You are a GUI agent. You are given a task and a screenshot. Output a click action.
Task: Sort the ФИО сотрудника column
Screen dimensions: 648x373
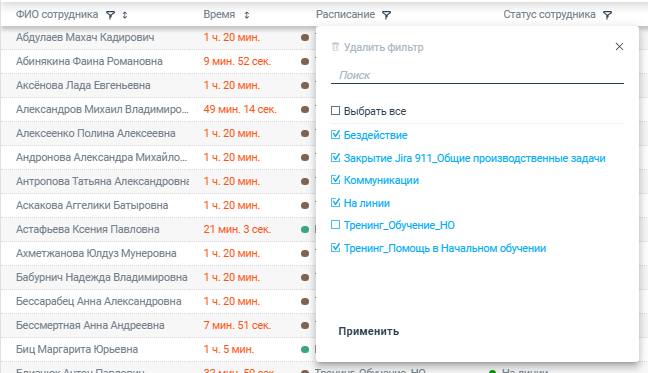[125, 15]
